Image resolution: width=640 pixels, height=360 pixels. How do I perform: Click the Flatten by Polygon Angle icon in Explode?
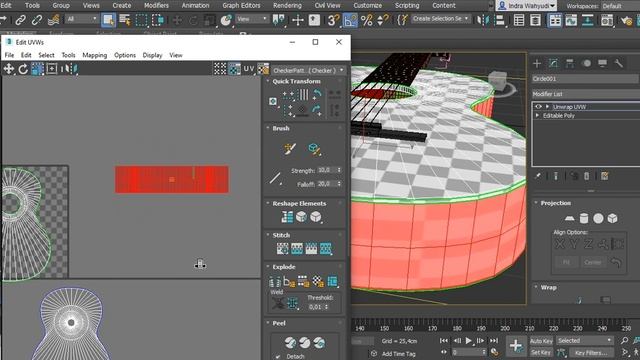289,281
